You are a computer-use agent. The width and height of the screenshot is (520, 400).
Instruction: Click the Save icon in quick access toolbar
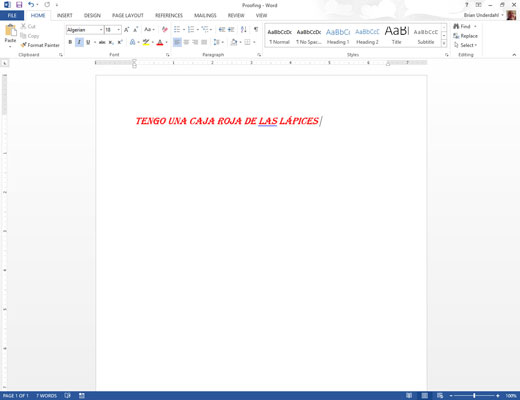tap(19, 5)
